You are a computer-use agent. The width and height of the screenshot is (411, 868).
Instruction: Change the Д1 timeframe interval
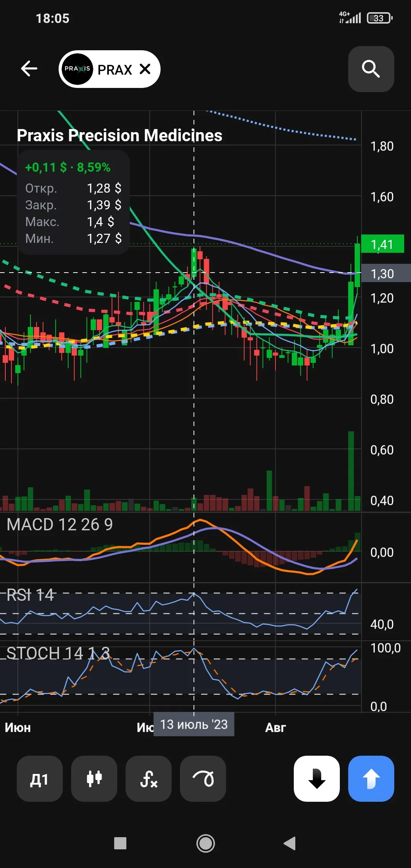pos(40,779)
